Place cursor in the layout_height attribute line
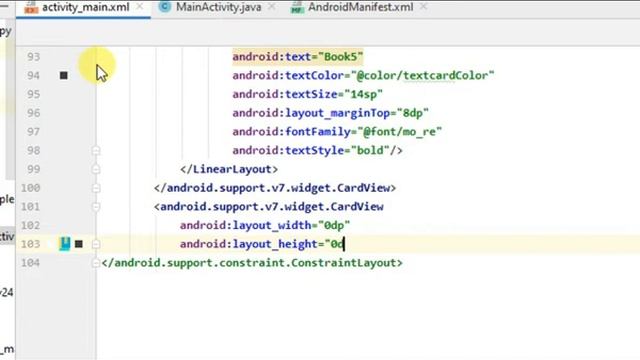640x360 pixels. (262, 244)
